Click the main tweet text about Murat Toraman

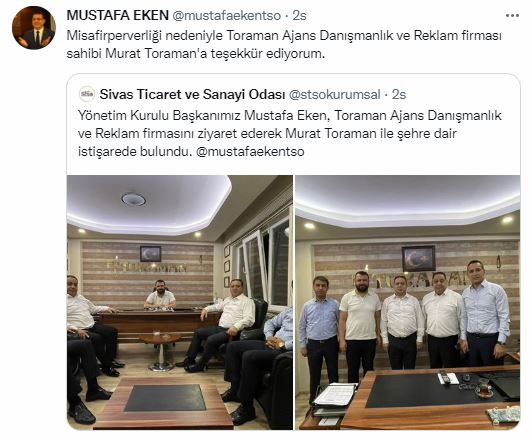[x=284, y=44]
